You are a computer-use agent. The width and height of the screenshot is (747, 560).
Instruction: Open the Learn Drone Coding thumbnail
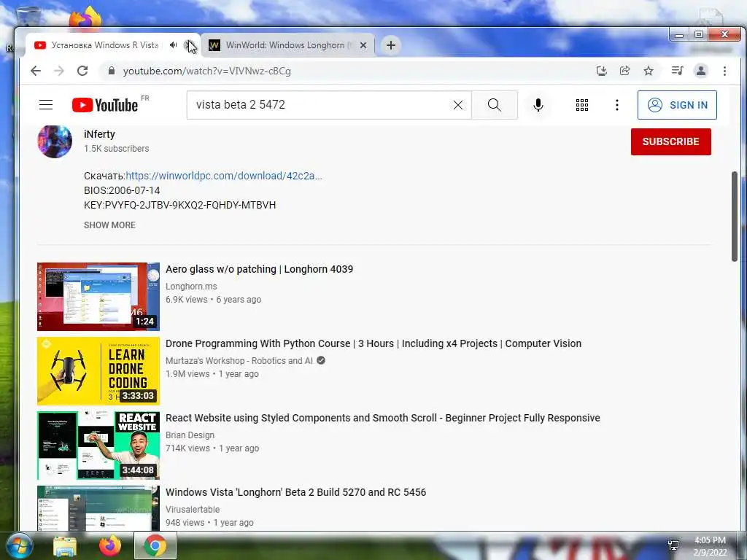point(98,371)
